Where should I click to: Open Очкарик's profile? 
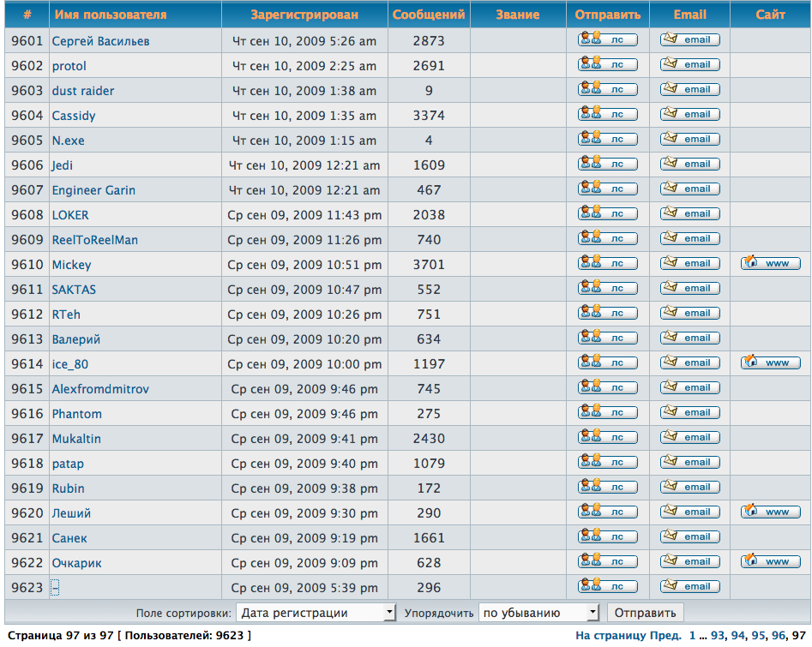[76, 563]
